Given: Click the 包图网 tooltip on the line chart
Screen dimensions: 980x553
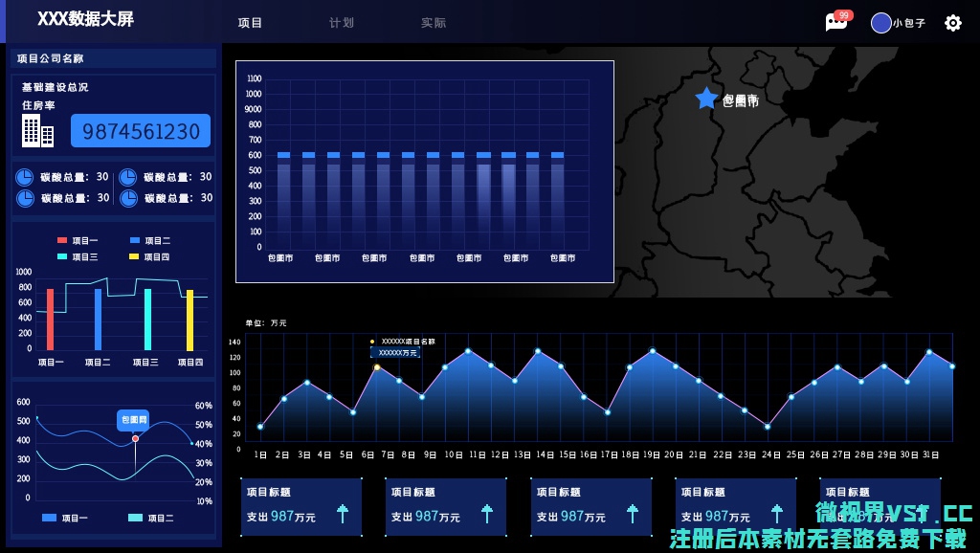Looking at the screenshot, I should [133, 419].
